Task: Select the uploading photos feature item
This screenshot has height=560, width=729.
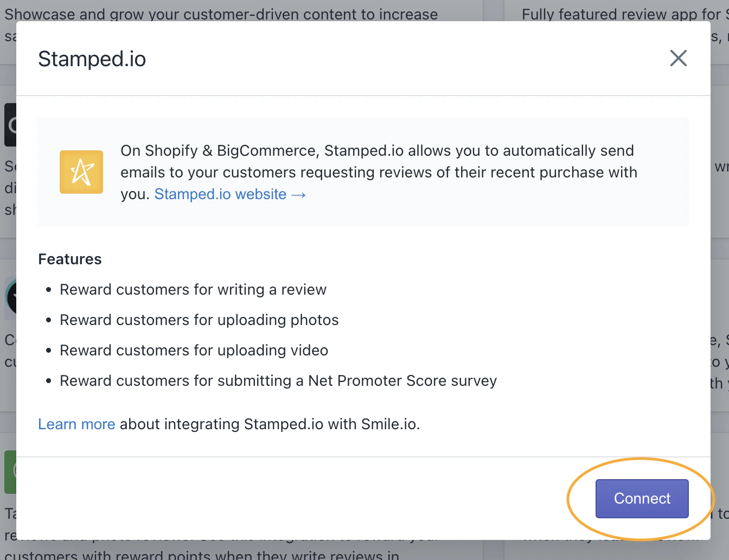Action: tap(199, 320)
